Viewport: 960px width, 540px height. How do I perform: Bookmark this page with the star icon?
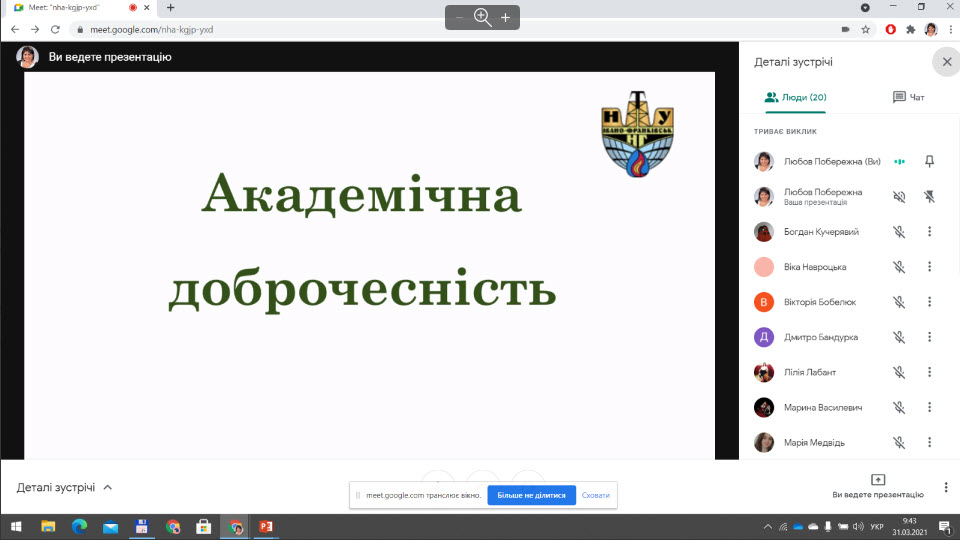(866, 29)
